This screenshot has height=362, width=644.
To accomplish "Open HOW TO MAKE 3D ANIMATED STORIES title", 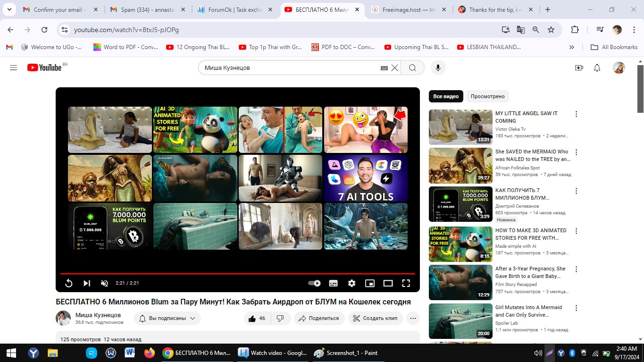I will [x=531, y=234].
